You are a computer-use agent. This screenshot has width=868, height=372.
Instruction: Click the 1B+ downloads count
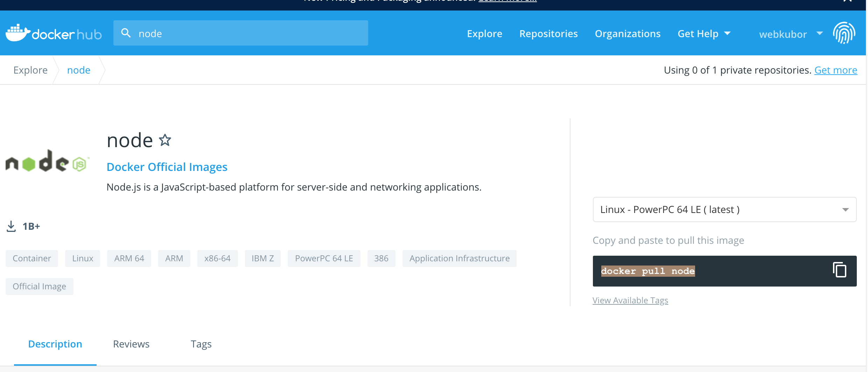click(x=31, y=226)
